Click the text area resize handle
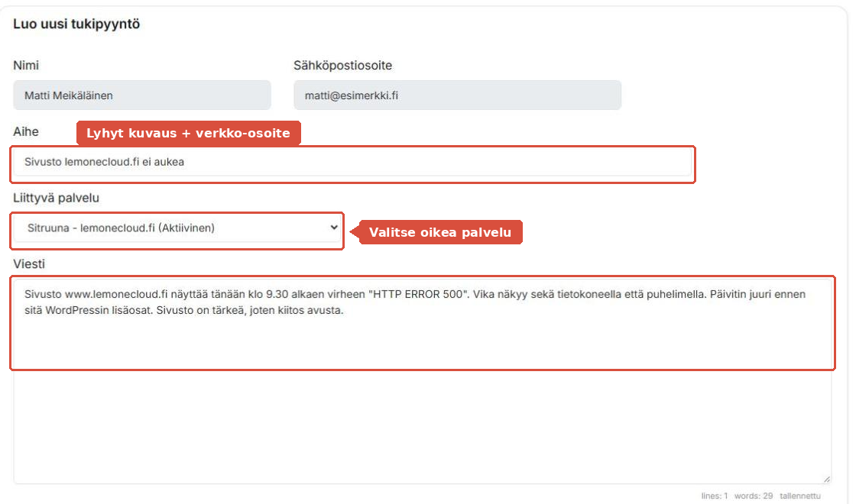This screenshot has height=504, width=856. click(x=826, y=479)
